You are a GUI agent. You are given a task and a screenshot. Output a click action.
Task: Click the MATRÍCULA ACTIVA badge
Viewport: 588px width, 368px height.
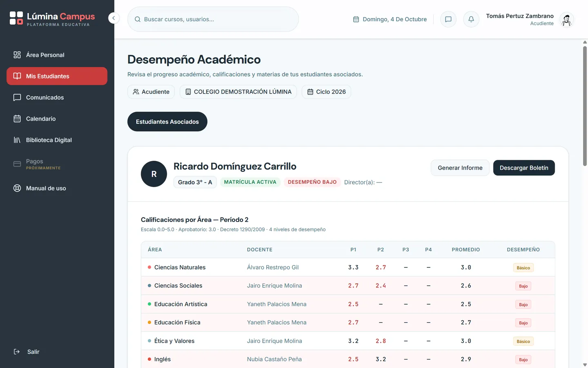tap(250, 182)
